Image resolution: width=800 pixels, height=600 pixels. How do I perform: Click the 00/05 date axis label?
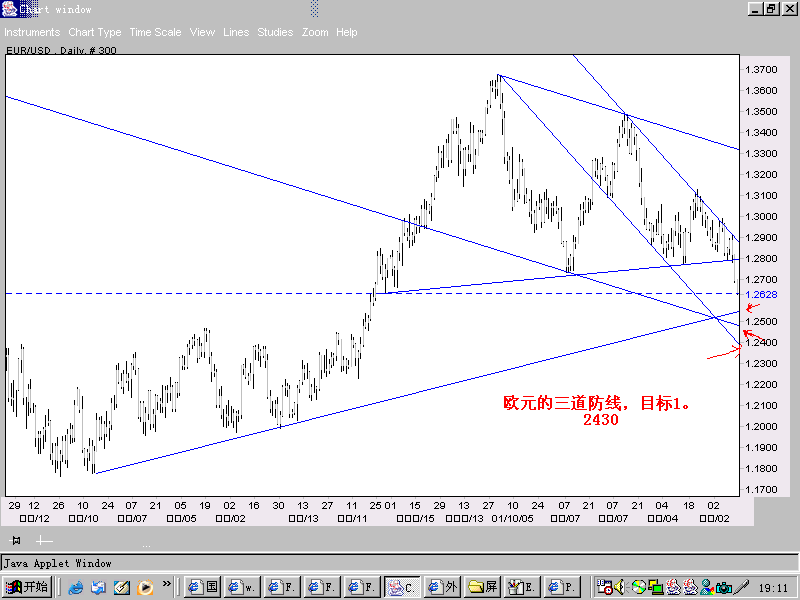[x=181, y=518]
